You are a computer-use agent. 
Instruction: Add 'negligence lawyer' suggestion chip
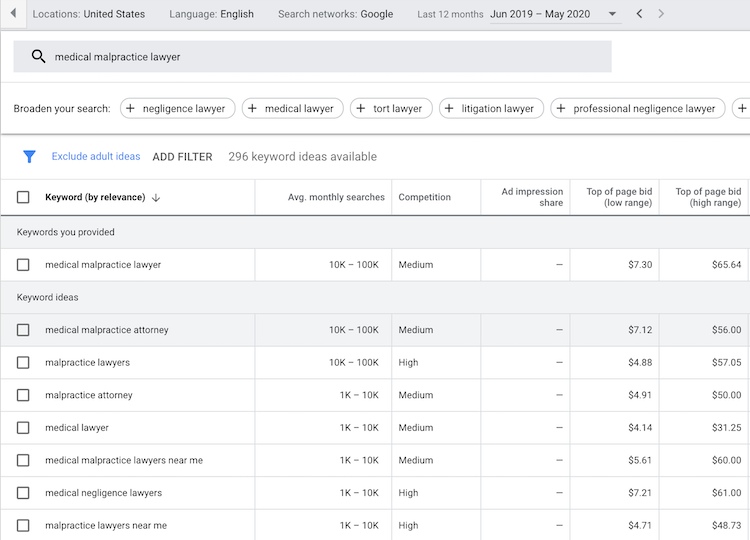179,109
